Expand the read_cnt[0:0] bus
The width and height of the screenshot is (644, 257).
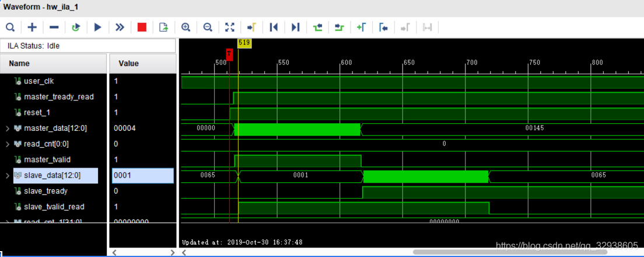[x=8, y=144]
